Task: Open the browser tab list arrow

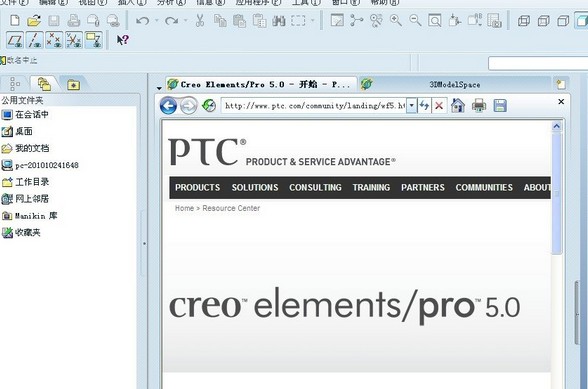Action: pos(159,88)
